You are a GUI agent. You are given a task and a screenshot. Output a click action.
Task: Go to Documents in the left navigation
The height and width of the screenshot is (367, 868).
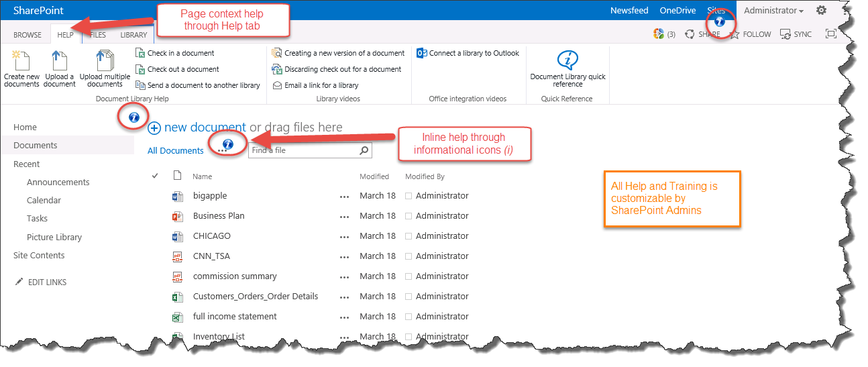[36, 145]
